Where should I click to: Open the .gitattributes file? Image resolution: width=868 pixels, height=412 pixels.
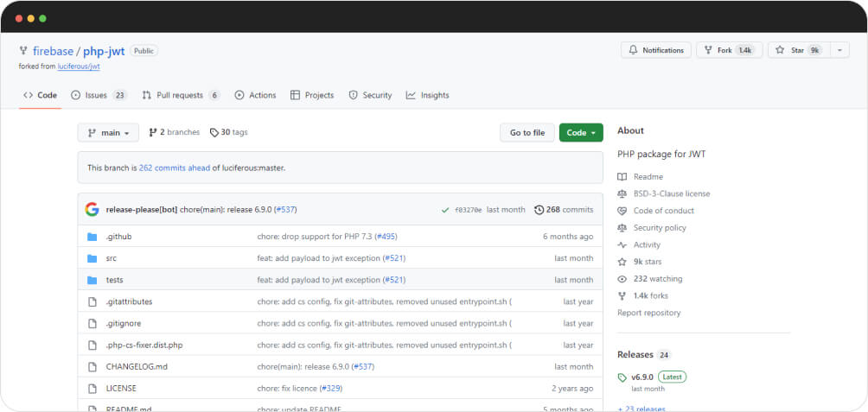(129, 302)
